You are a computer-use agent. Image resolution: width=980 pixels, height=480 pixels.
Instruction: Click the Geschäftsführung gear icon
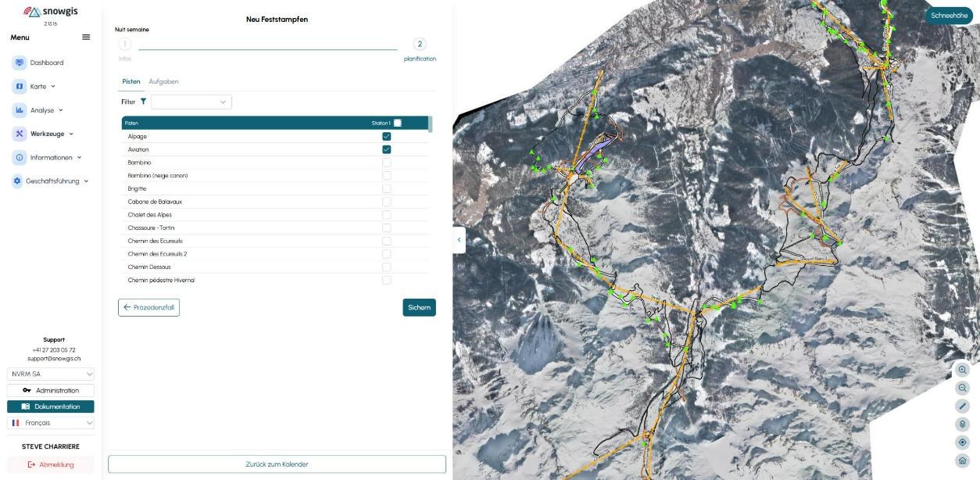[x=18, y=181]
